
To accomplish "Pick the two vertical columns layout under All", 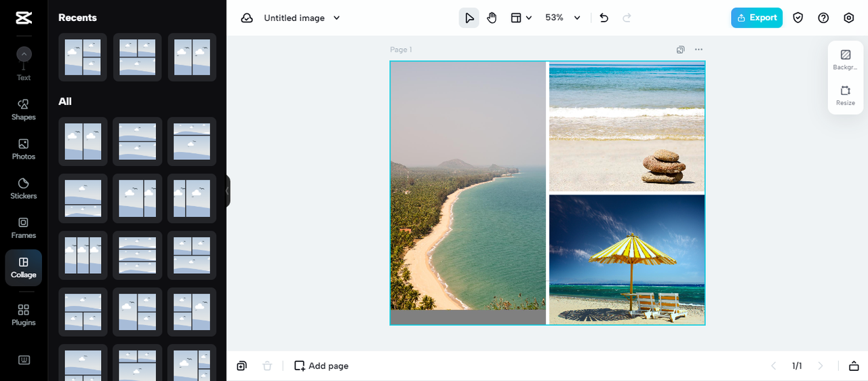I will pos(83,141).
